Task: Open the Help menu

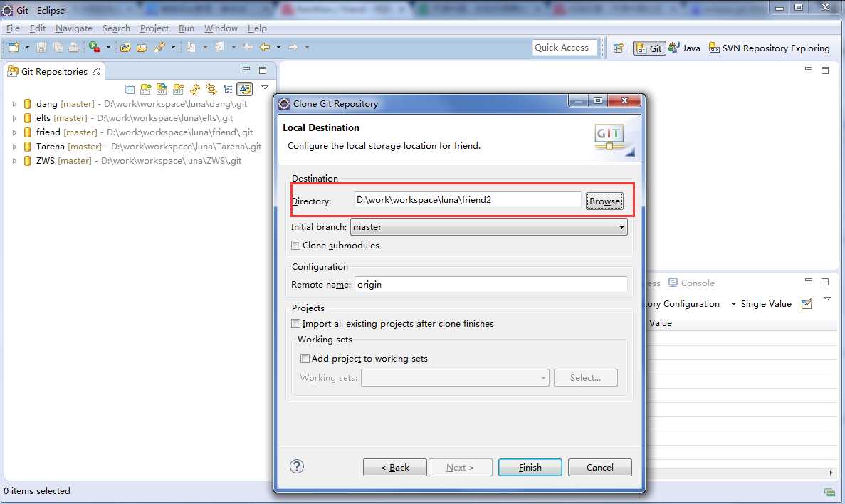Action: point(257,28)
